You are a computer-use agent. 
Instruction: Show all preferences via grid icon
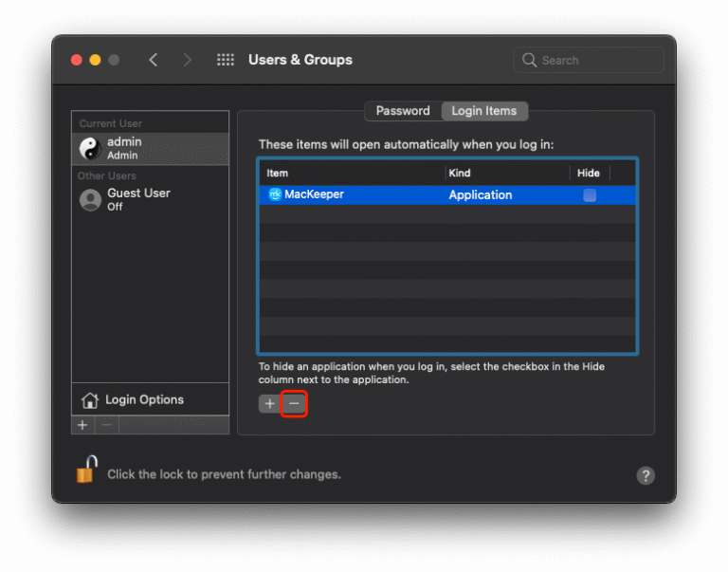coord(226,60)
